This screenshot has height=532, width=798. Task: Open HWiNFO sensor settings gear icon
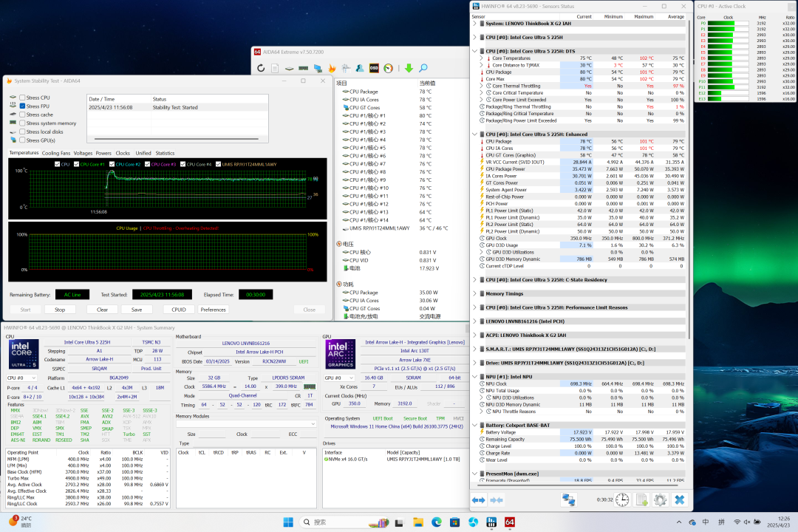click(x=660, y=500)
